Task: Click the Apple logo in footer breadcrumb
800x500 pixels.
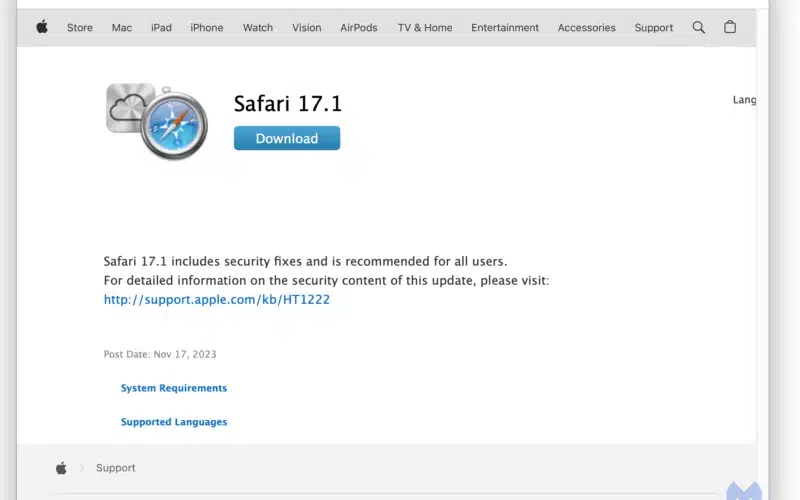Action: tap(61, 468)
